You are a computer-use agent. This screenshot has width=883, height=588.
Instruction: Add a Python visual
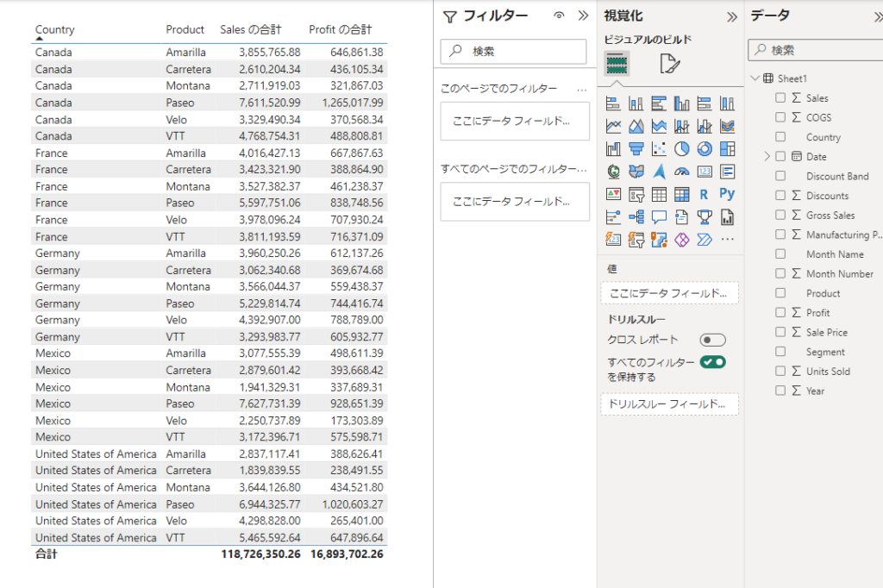(727, 194)
